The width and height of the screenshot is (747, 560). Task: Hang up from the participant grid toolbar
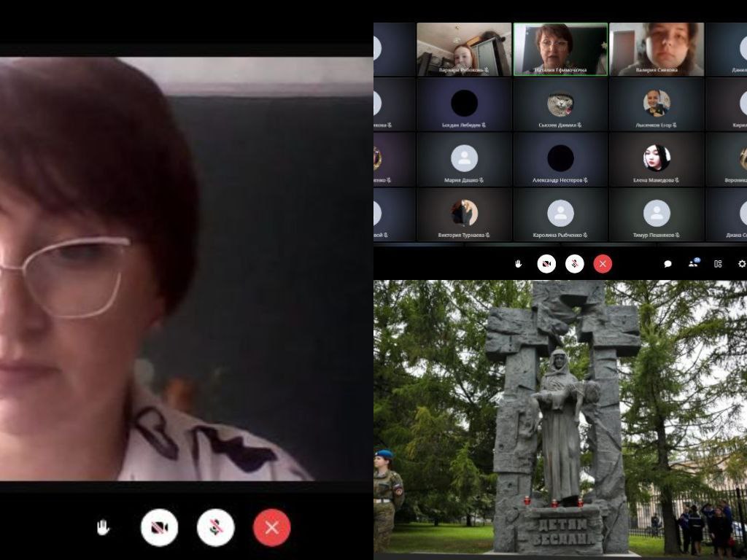[603, 264]
